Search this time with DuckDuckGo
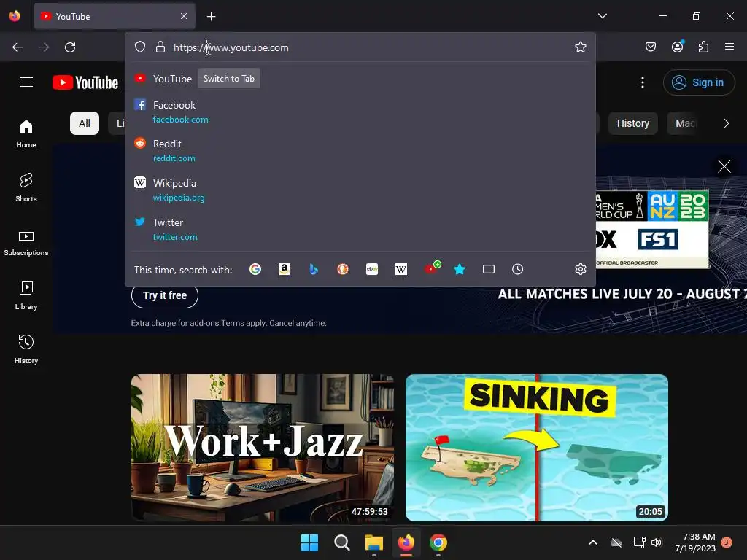This screenshot has height=560, width=747. pyautogui.click(x=343, y=270)
